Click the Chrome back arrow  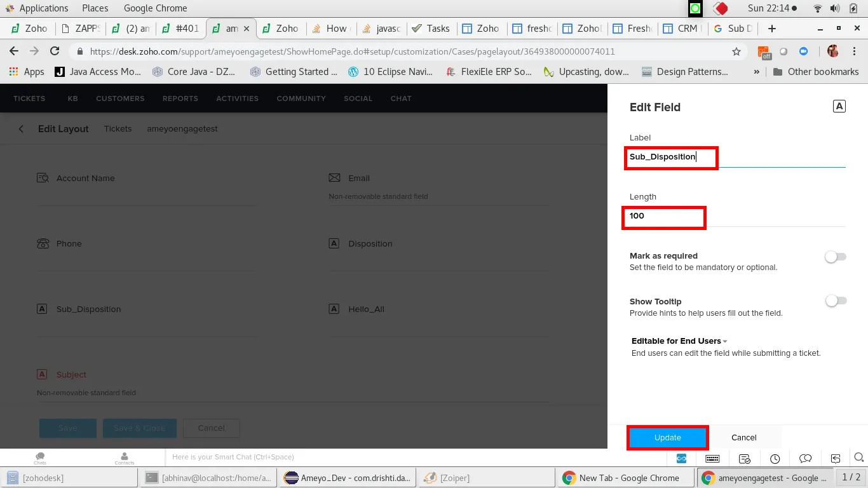coord(14,51)
